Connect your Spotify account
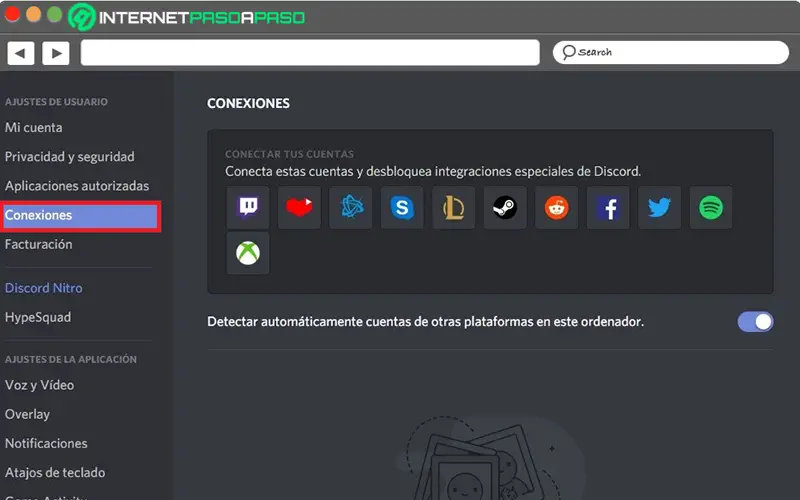This screenshot has width=800, height=500. (x=711, y=207)
